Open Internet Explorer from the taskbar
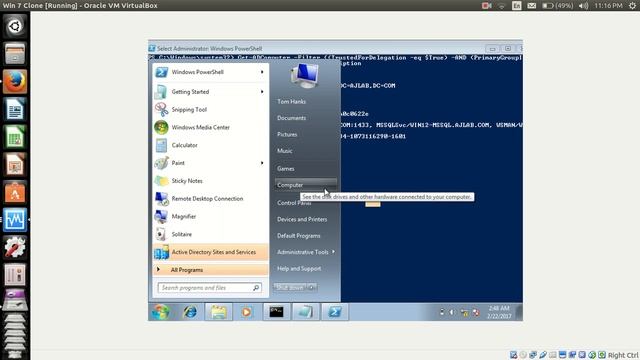The image size is (640, 360). click(190, 312)
